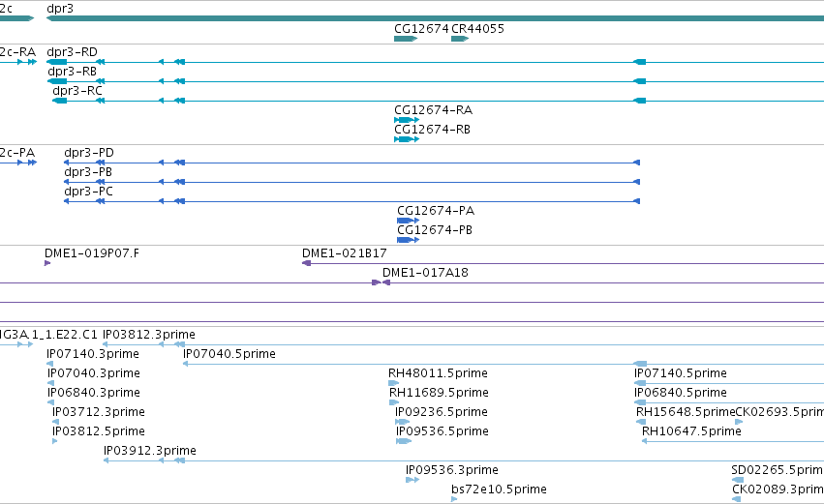
Task: Click the IP09236.5prime EST glyph
Action: 403,422
